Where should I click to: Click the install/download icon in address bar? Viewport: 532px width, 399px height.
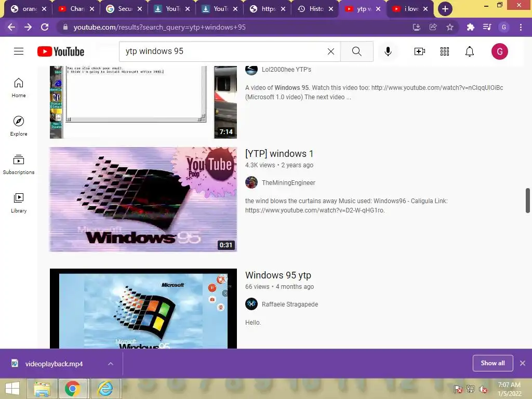click(x=417, y=27)
